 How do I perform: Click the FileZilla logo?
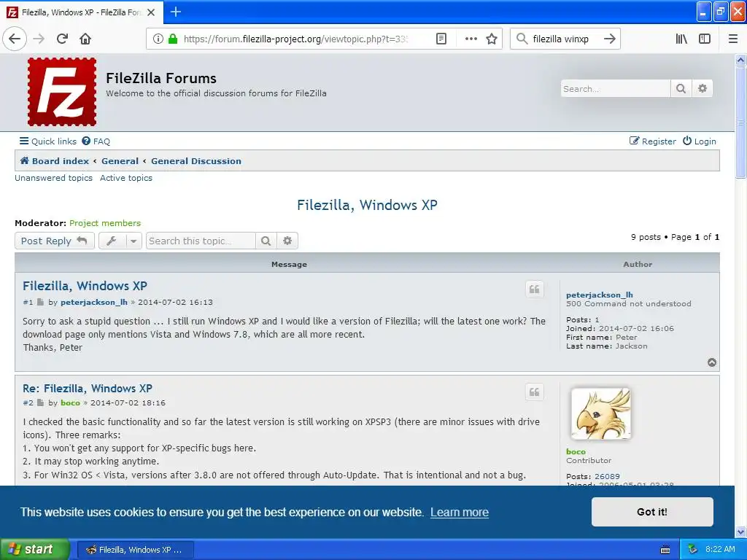(62, 92)
